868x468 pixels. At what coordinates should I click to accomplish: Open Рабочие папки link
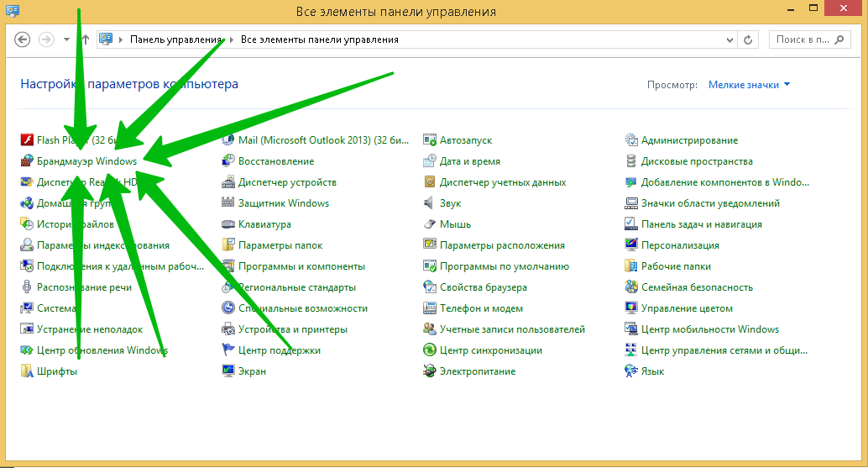(x=676, y=266)
